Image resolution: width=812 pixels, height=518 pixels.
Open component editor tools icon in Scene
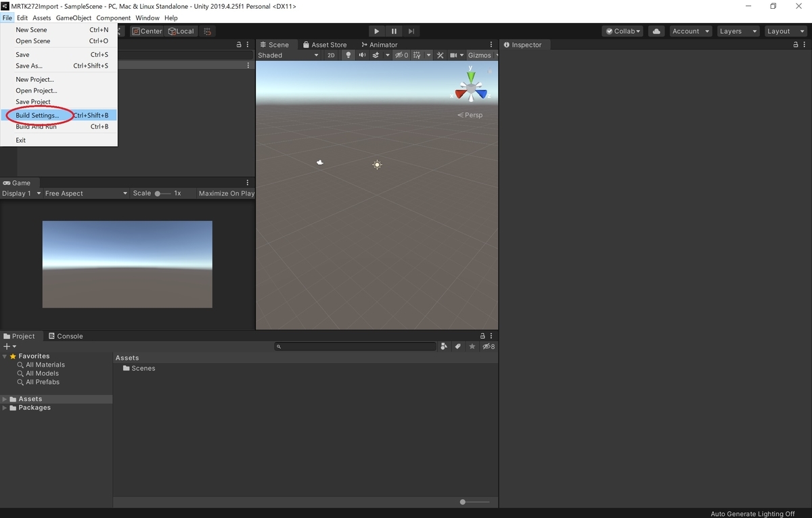coord(440,55)
